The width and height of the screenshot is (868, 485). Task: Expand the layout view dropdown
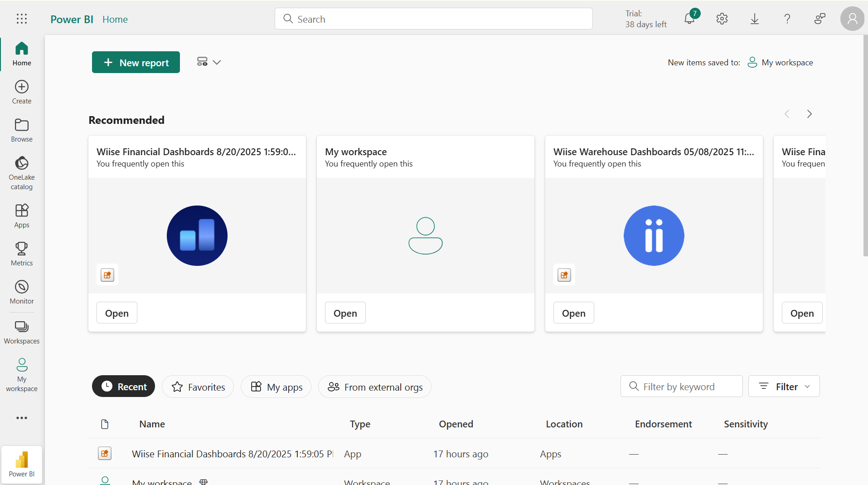pyautogui.click(x=209, y=62)
